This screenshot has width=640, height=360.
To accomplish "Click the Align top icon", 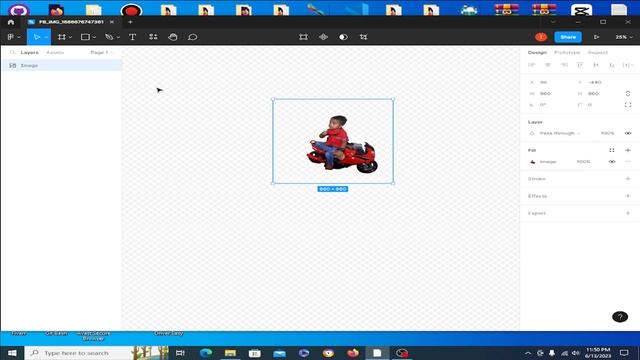I will [580, 65].
